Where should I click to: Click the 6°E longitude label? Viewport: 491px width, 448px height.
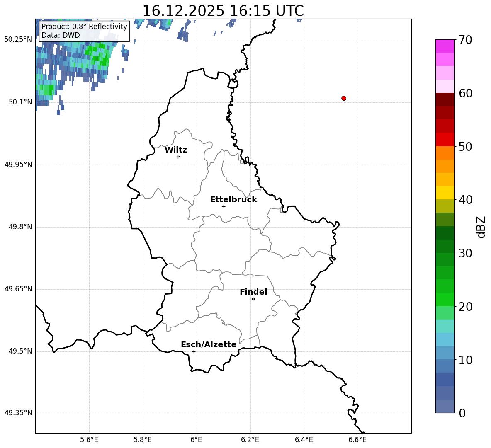[x=196, y=440]
